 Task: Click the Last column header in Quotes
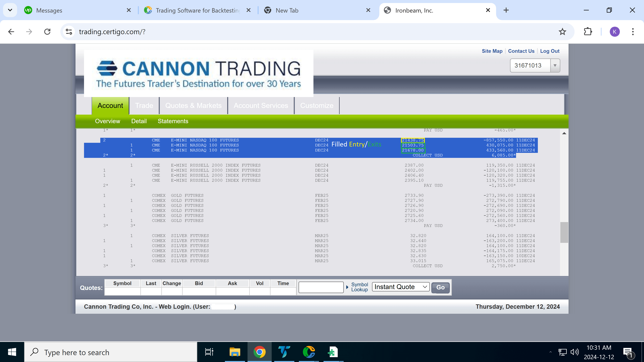click(151, 283)
